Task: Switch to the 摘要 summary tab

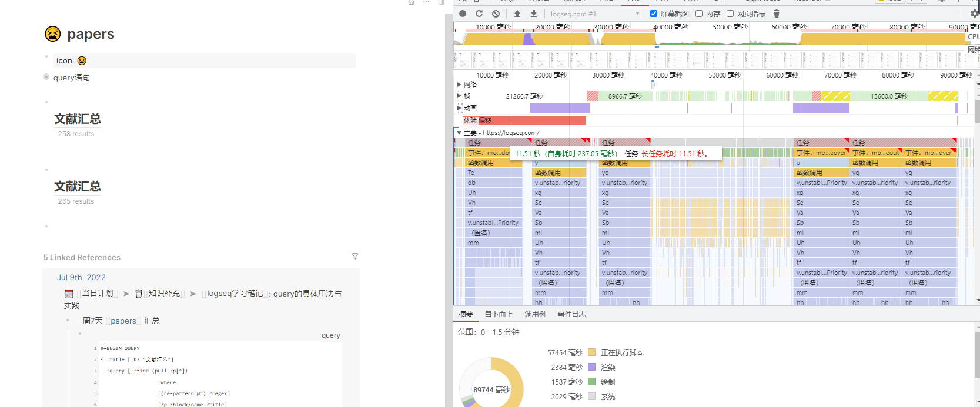Action: [x=466, y=314]
